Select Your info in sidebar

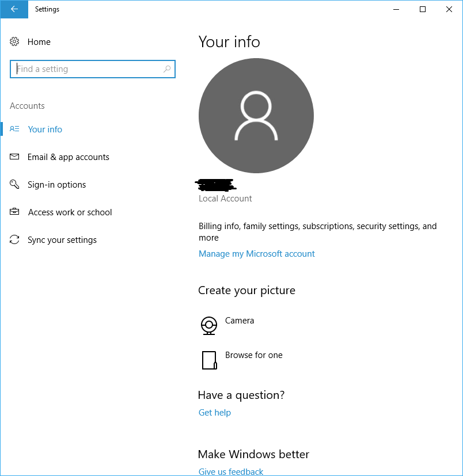coord(45,130)
